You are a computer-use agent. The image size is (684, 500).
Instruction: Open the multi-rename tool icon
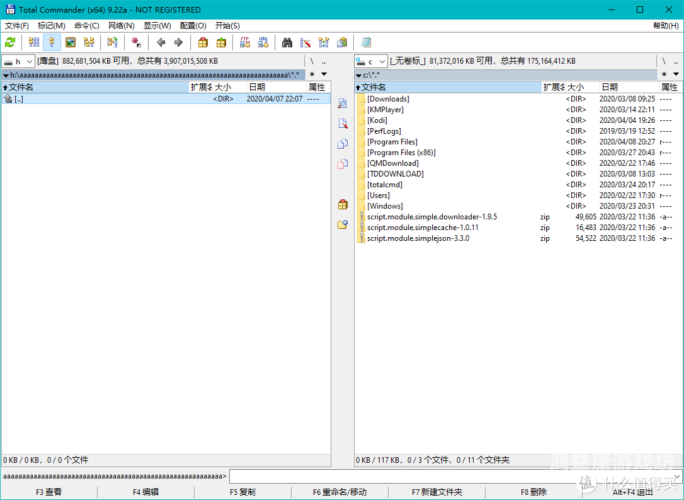pos(305,42)
